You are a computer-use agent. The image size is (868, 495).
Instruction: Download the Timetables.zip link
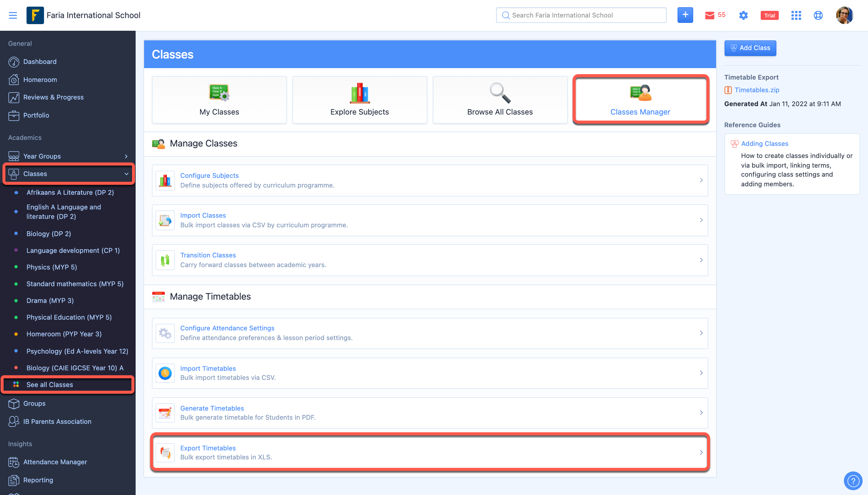(x=756, y=90)
